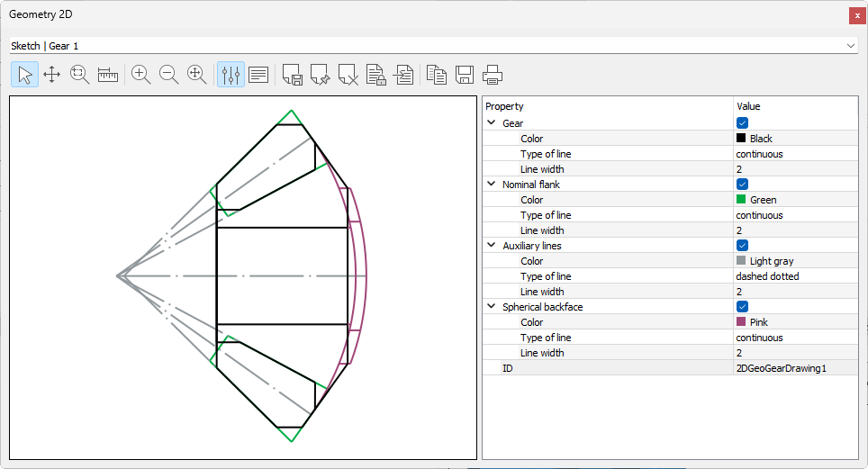Open the Sketch | Gear 1 dropdown
The height and width of the screenshot is (469, 868).
click(x=433, y=45)
